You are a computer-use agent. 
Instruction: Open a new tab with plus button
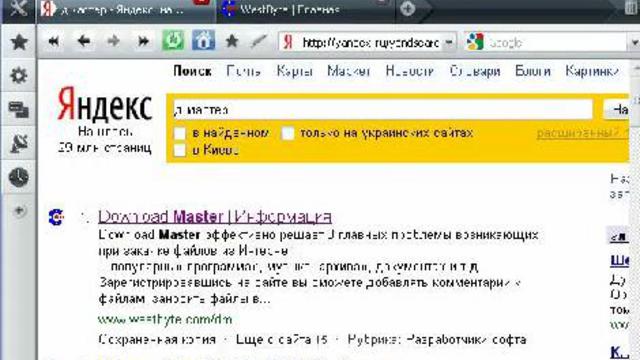407,8
